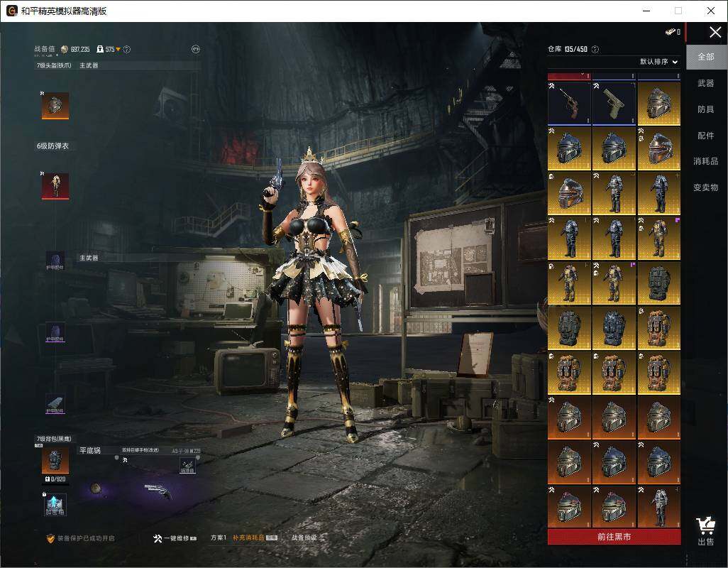Switch to the 配件 category tab
728x568 pixels.
tap(706, 135)
